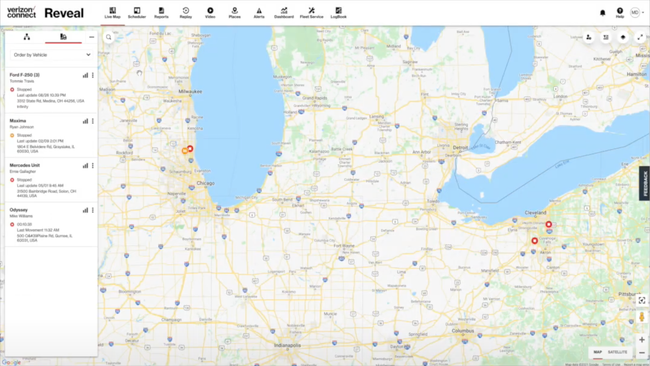Switch map type to MAP view
Viewport: 650px width, 366px height.
[x=597, y=352]
